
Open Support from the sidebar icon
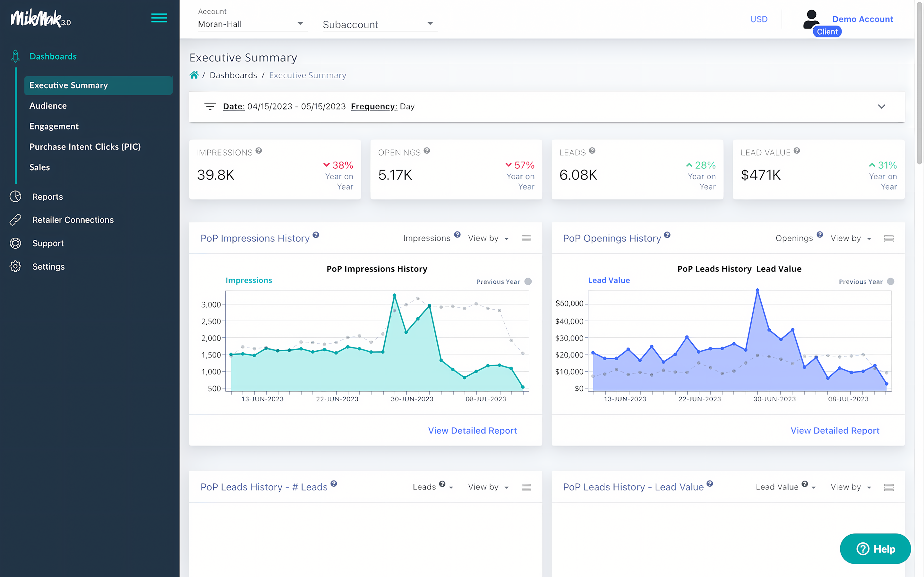[15, 243]
